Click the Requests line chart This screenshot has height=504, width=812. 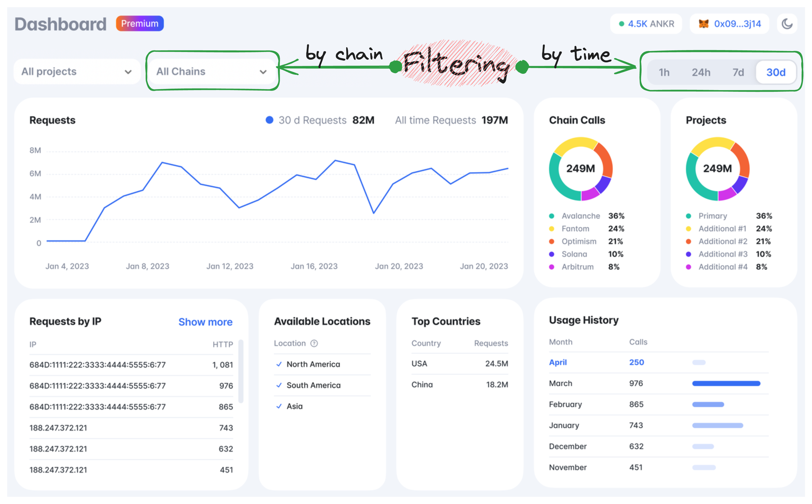(277, 200)
